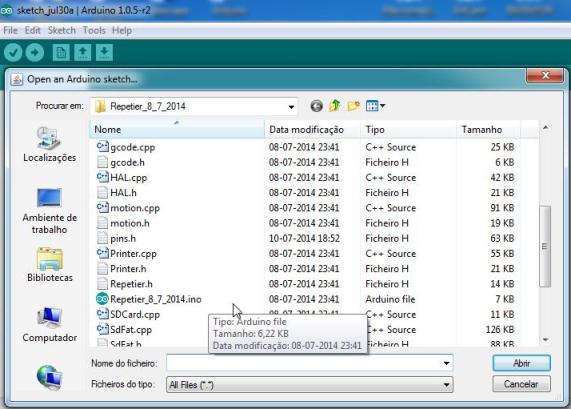Screen dimensions: 571x409
Task: Click the scrollbar up arrow
Action: pyautogui.click(x=545, y=127)
